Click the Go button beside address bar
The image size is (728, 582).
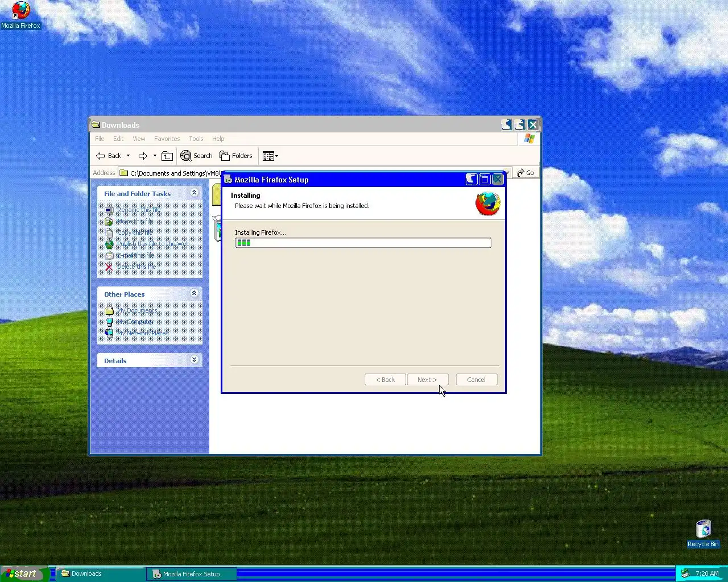tap(526, 173)
